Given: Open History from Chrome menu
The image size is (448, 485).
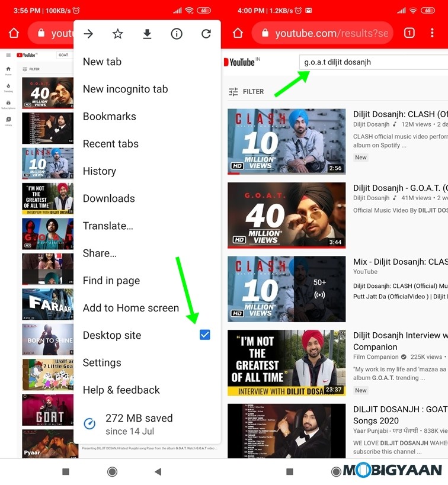Looking at the screenshot, I should (147, 171).
